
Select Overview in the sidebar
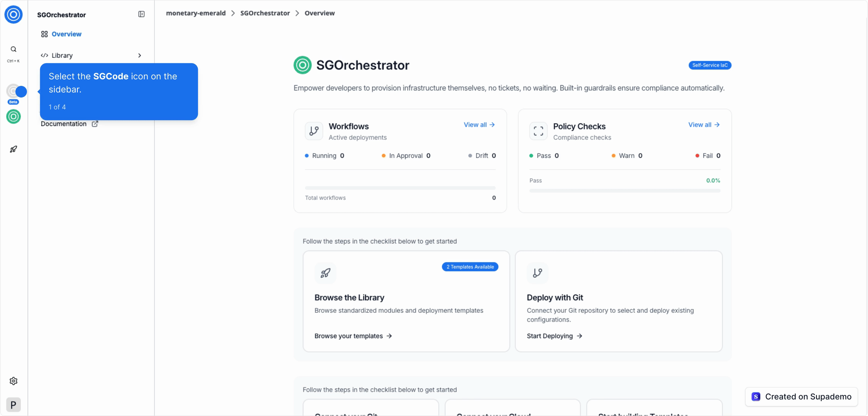66,34
